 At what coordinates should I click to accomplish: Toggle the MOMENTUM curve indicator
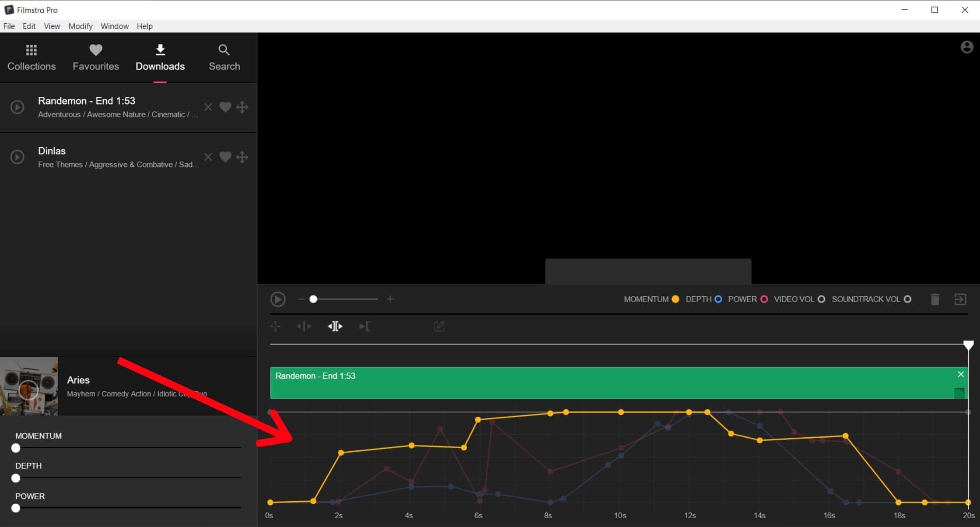[675, 299]
